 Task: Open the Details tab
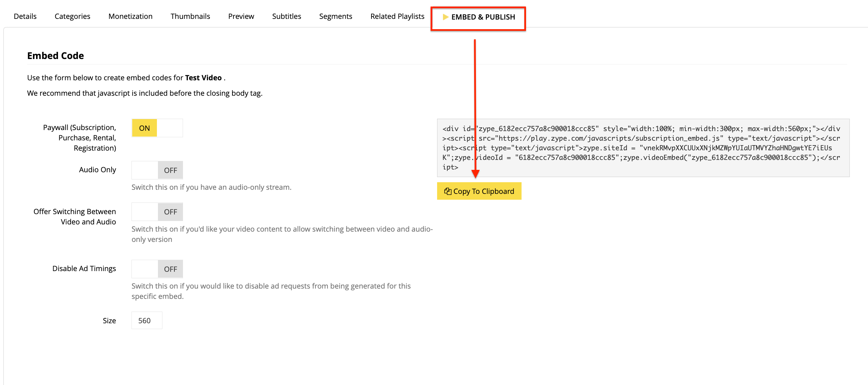25,16
